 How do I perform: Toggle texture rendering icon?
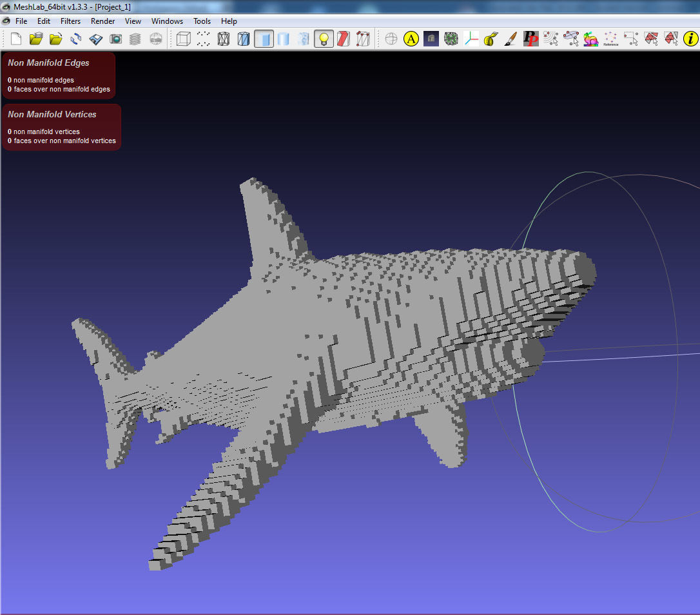(304, 39)
